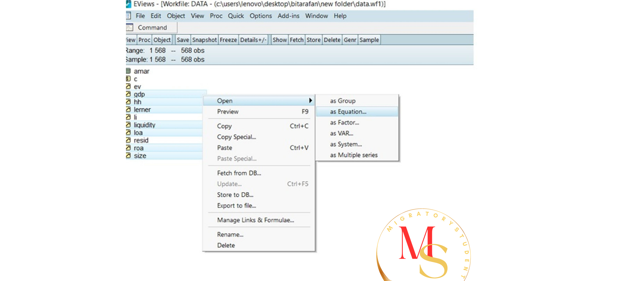The image size is (644, 281).
Task: Click the amar table object icon
Action: (x=128, y=71)
